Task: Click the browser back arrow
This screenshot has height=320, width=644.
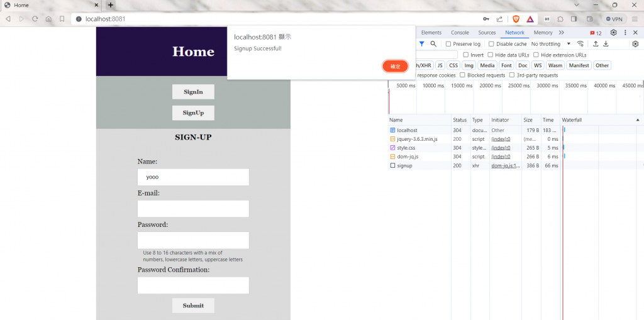Action: point(8,19)
